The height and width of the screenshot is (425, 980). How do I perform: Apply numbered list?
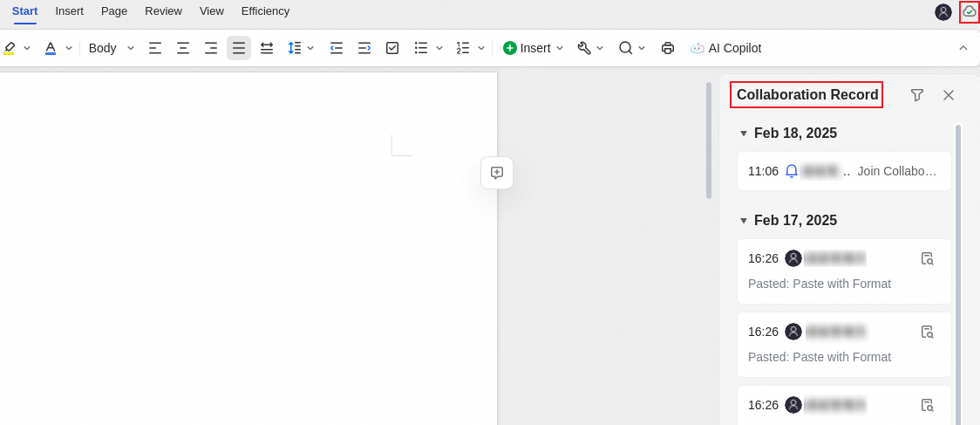coord(463,48)
